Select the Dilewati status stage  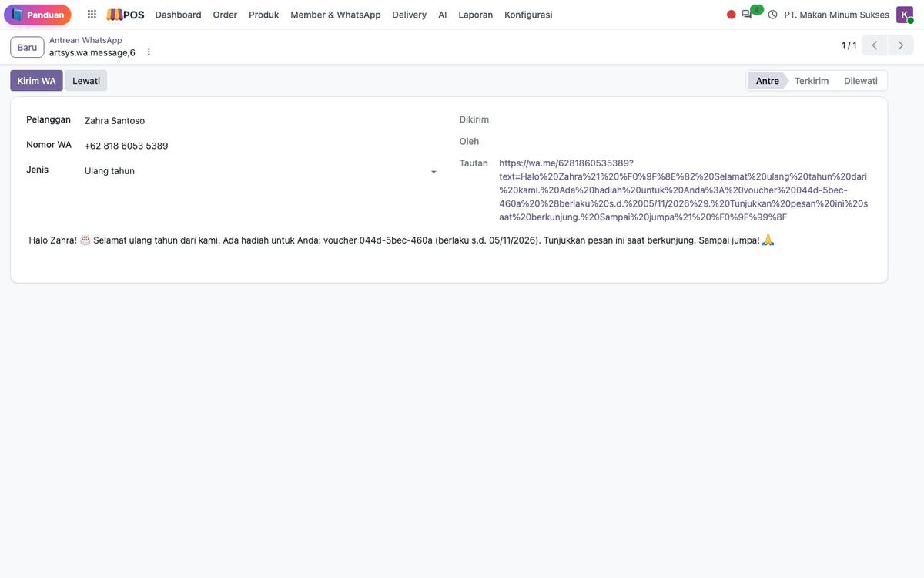click(861, 81)
